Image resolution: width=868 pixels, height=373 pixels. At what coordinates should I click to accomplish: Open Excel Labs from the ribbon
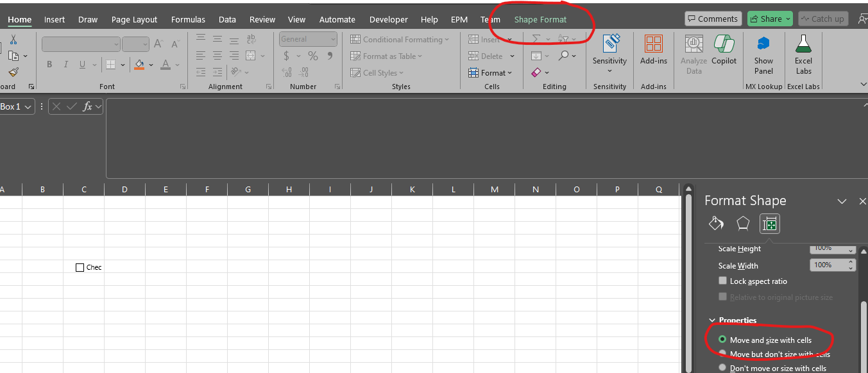[x=803, y=54]
